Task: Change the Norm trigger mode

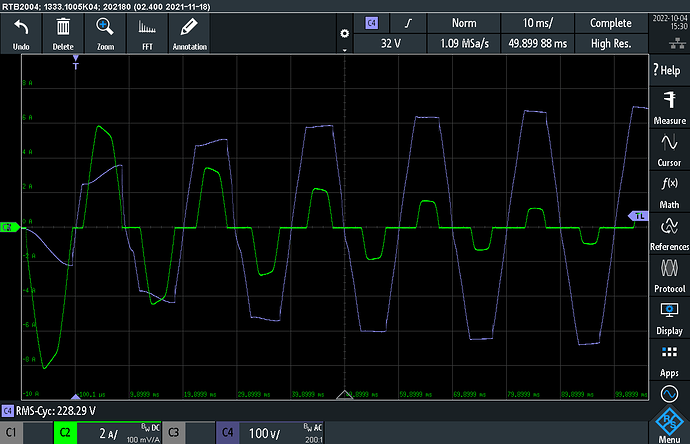Action: [x=464, y=23]
